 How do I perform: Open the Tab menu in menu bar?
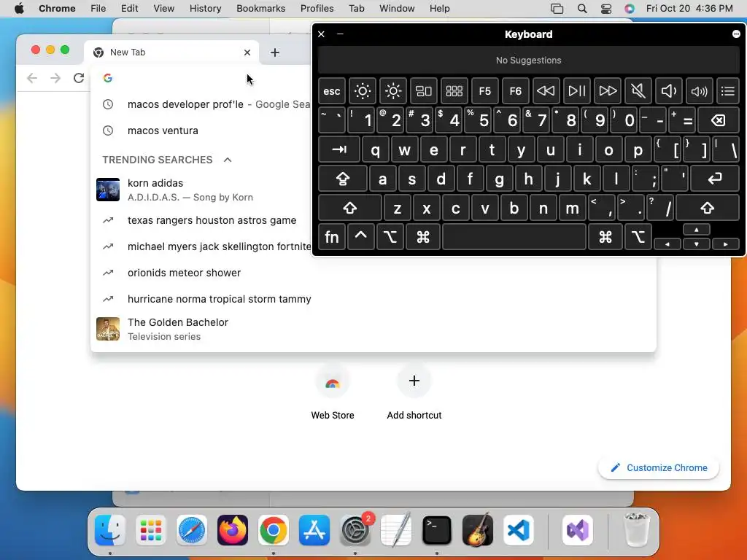pos(356,9)
